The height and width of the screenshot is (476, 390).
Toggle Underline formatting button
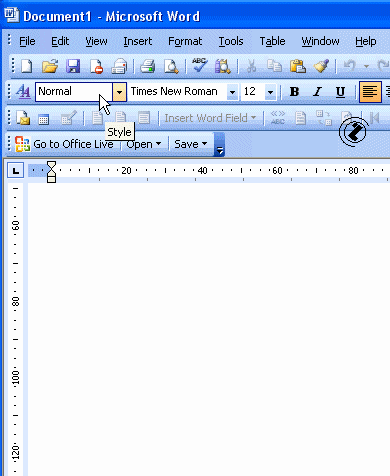coord(340,92)
